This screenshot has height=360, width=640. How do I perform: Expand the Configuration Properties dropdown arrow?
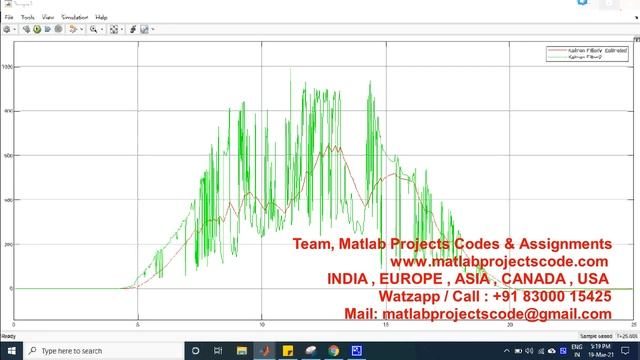(14, 29)
